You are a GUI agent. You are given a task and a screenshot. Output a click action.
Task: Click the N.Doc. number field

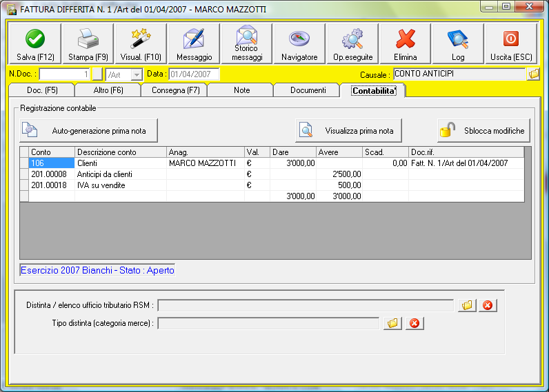tap(64, 74)
